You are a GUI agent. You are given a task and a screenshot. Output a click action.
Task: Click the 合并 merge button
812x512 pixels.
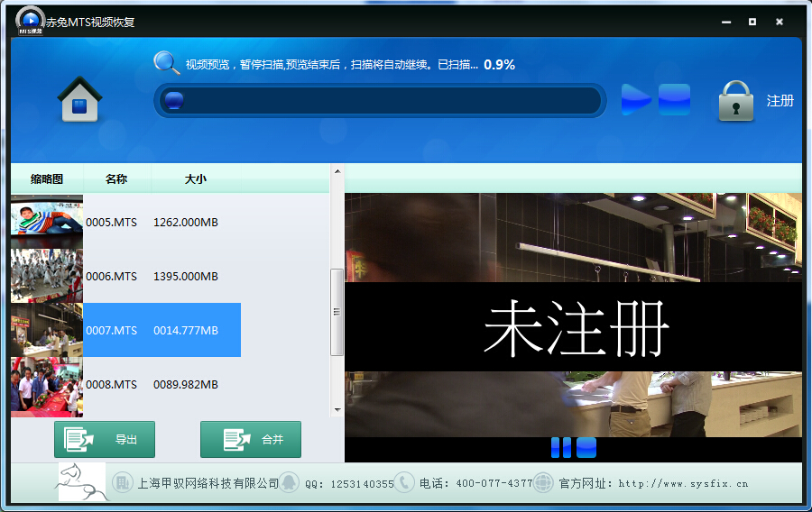pos(251,440)
